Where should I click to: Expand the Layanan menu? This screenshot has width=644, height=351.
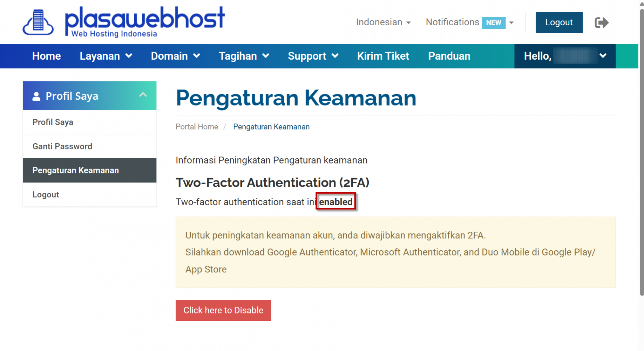point(106,56)
